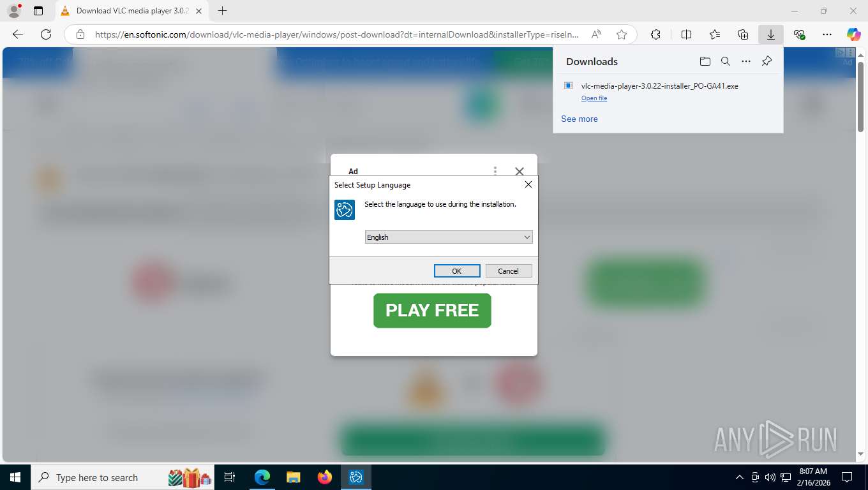Open network status tray icon
The height and width of the screenshot is (490, 868).
pyautogui.click(x=786, y=477)
